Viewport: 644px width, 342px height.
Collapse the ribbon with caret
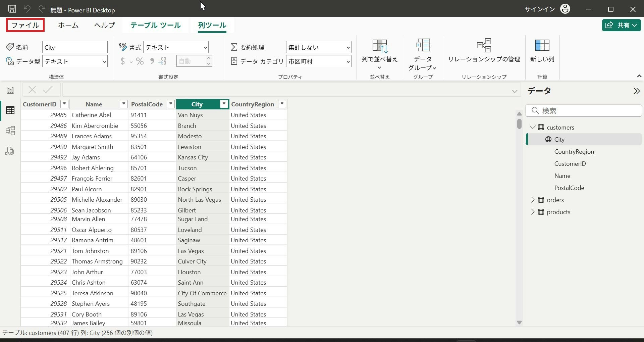click(639, 76)
